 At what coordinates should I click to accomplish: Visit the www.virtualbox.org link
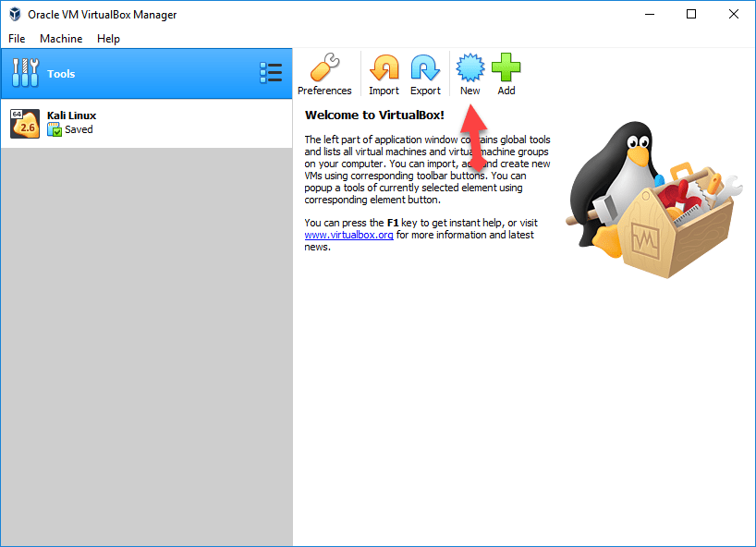click(349, 236)
